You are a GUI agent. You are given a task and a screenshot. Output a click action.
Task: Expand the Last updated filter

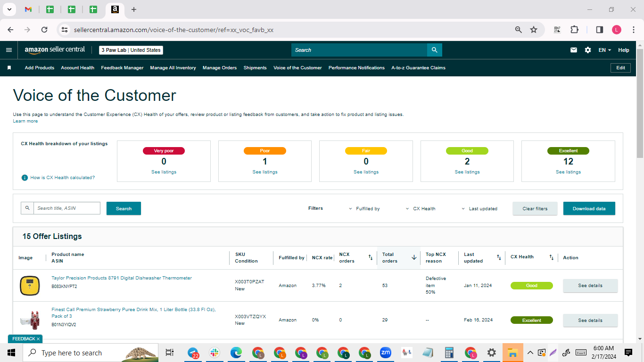click(x=479, y=208)
